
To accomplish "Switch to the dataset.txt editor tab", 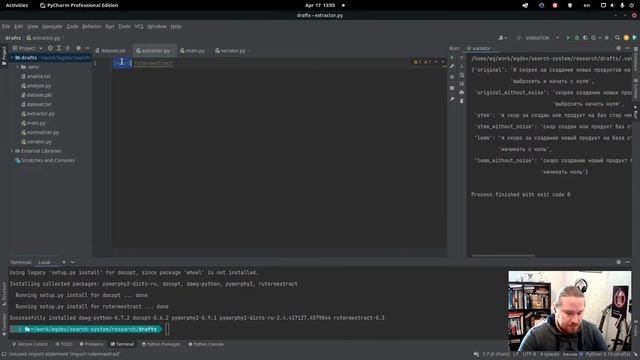I will tap(113, 51).
